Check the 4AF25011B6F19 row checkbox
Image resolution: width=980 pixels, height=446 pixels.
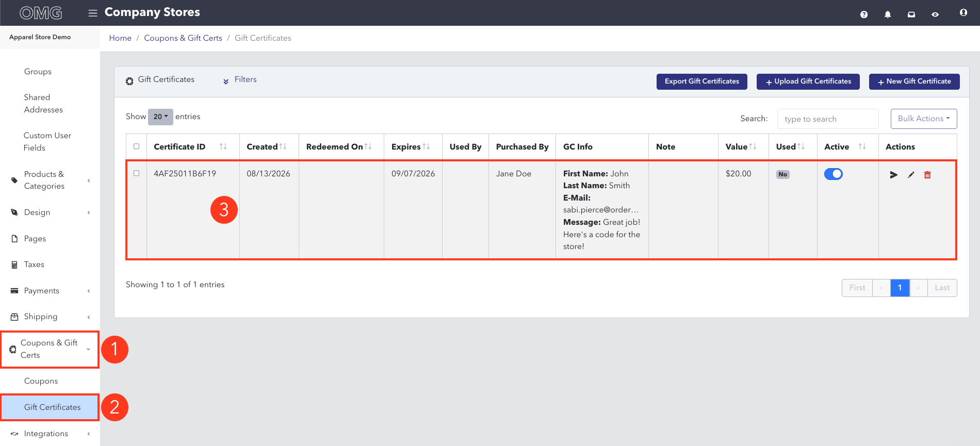(137, 173)
